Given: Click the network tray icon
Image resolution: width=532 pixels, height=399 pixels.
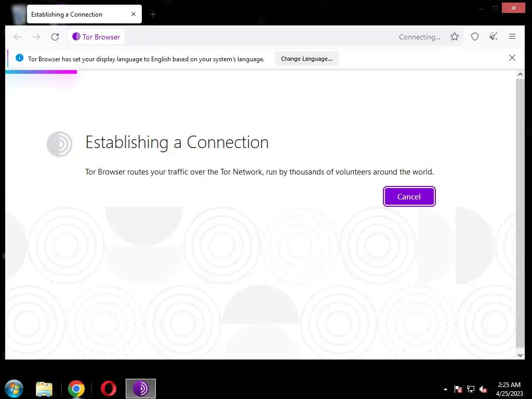Looking at the screenshot, I should 471,389.
